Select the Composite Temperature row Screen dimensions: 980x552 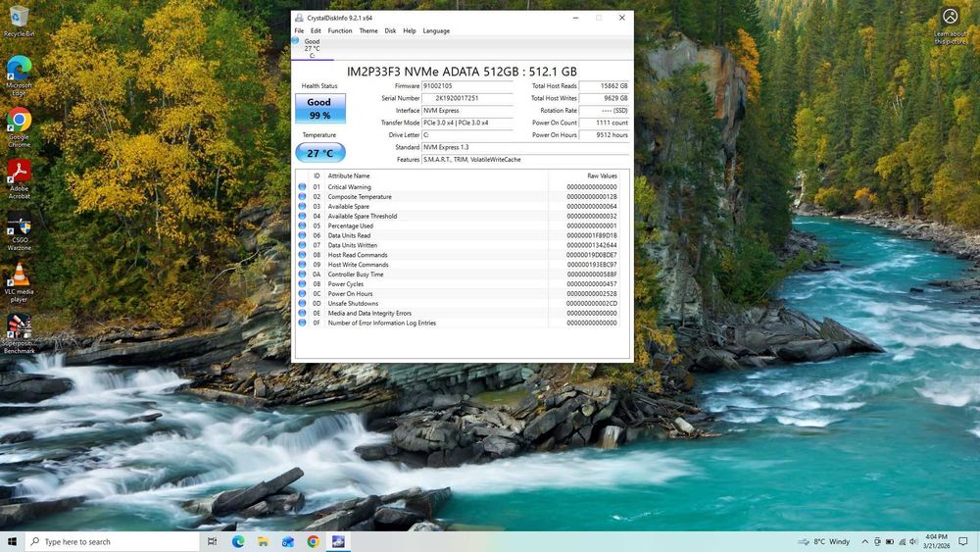click(460, 196)
